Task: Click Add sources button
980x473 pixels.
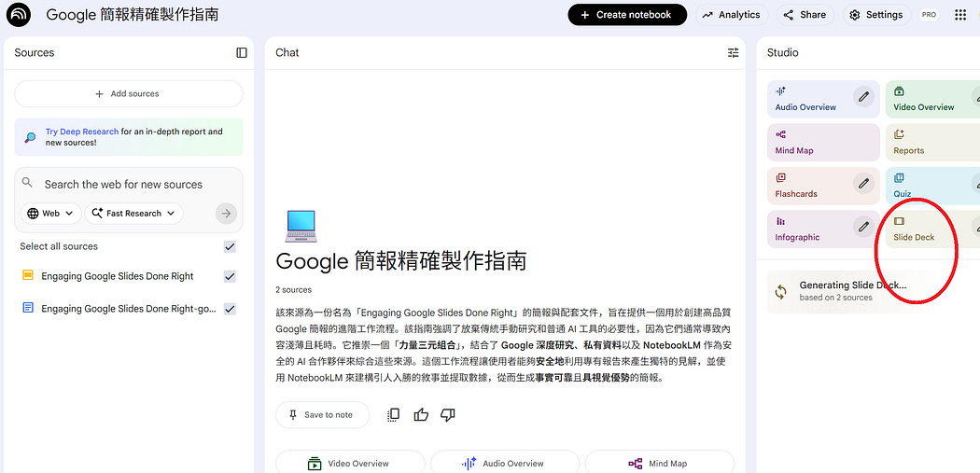Action: pyautogui.click(x=129, y=93)
